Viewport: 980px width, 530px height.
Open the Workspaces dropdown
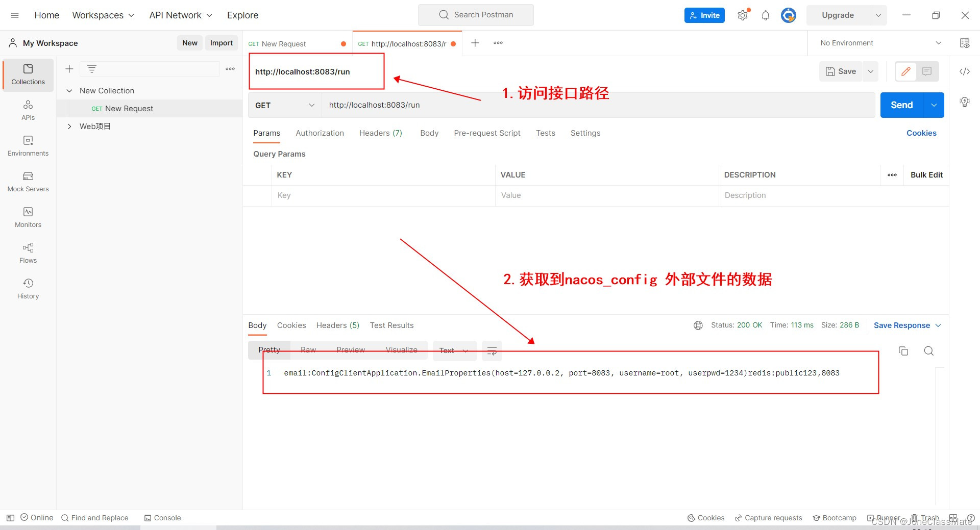[103, 15]
